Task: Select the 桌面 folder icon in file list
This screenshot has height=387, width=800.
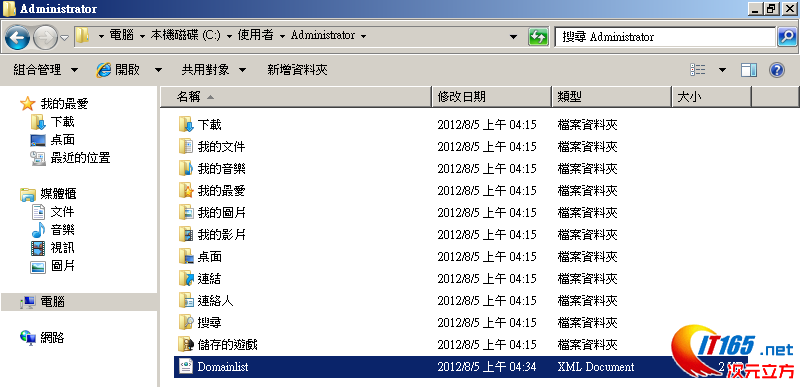Action: click(186, 256)
